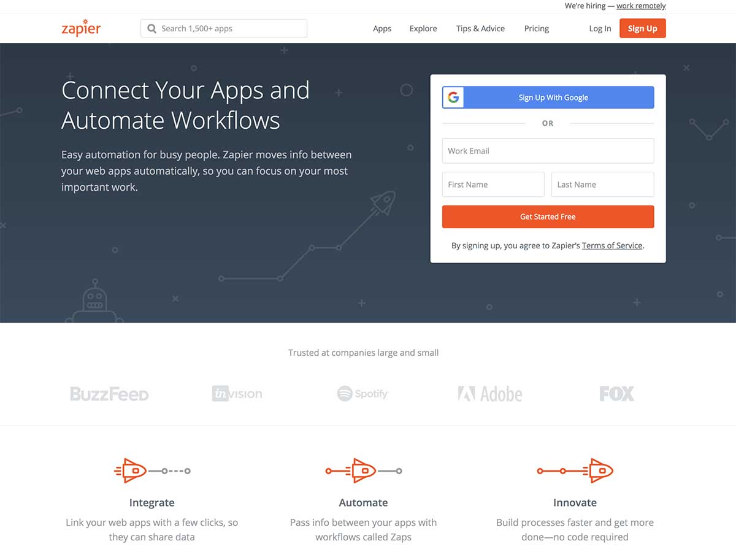Click the search magnifying glass icon
The image size is (736, 560).
pyautogui.click(x=151, y=28)
